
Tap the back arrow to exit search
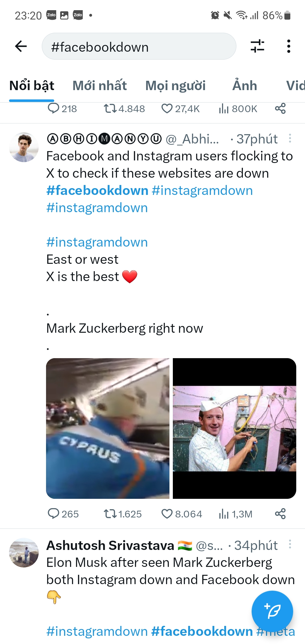click(x=20, y=47)
